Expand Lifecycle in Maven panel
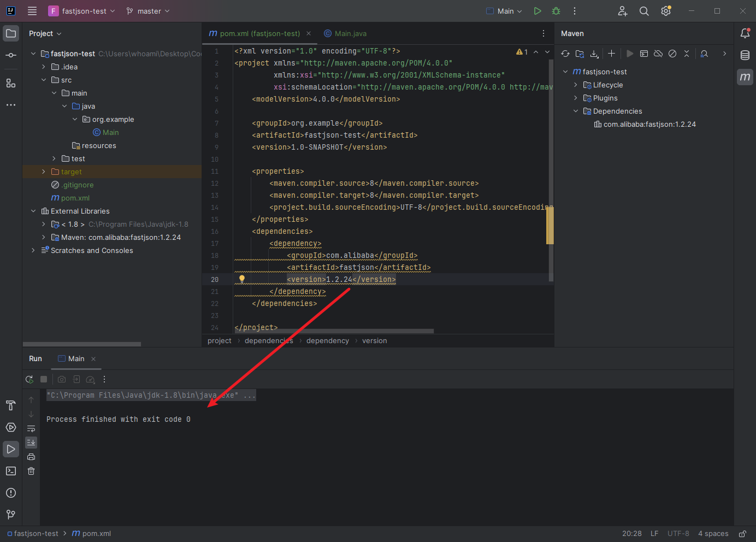This screenshot has height=542, width=756. click(576, 85)
